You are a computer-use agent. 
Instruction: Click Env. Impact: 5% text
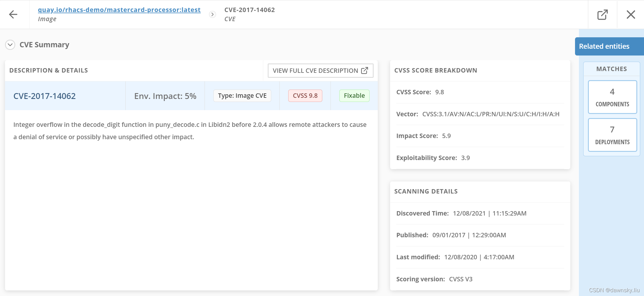(165, 96)
